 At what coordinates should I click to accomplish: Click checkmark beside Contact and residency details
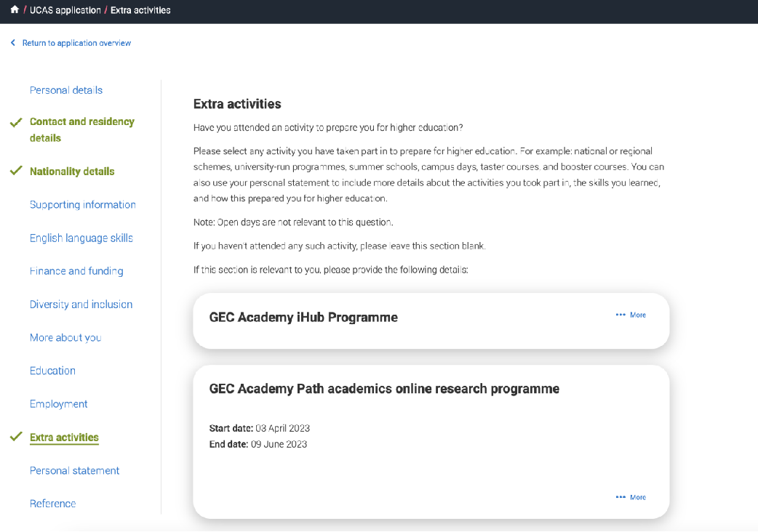(x=16, y=123)
